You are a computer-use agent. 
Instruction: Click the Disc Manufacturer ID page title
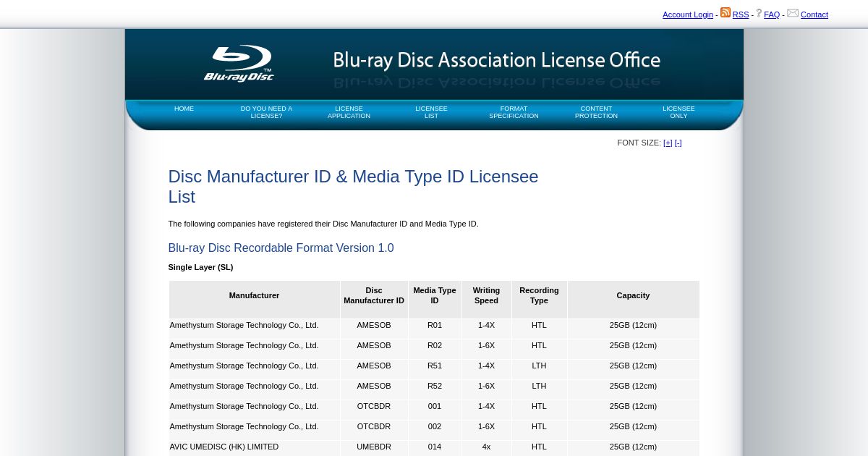point(353,187)
